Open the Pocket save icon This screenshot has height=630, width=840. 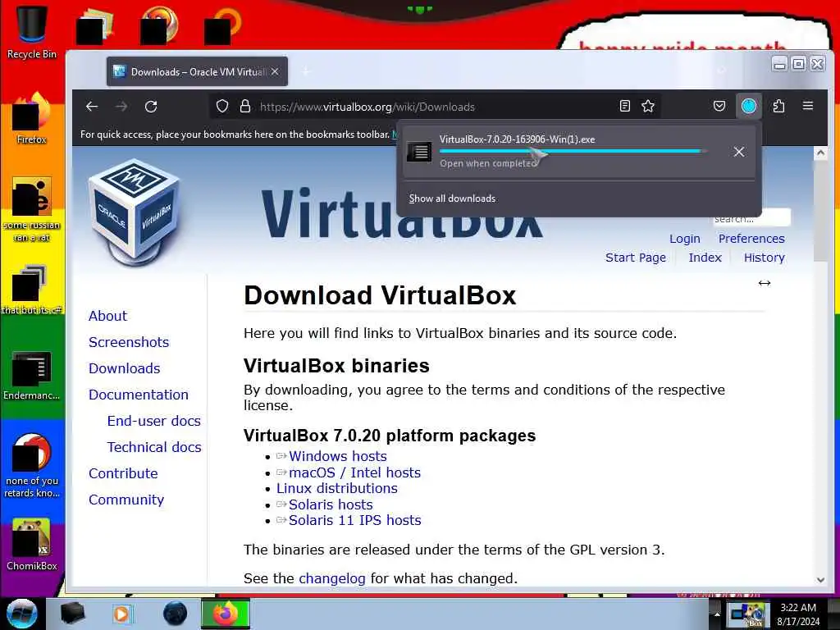click(719, 106)
